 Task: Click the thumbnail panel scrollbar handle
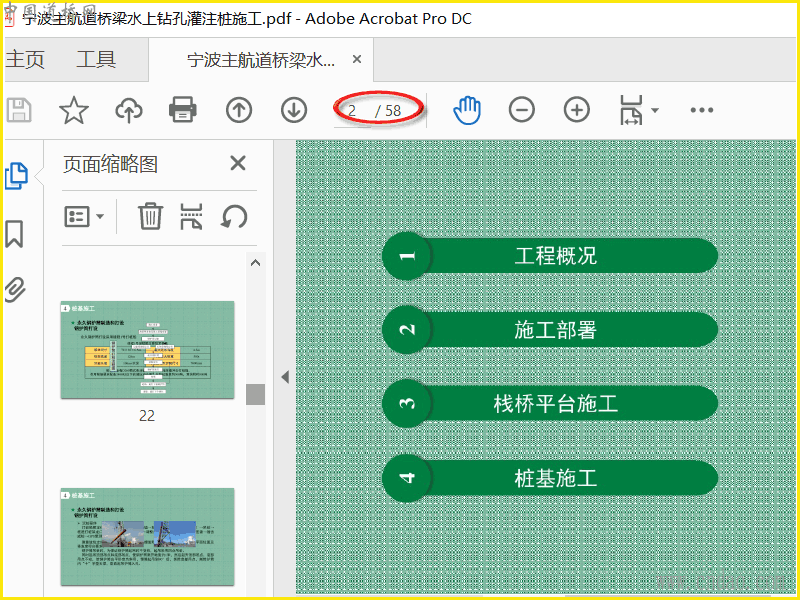click(255, 394)
